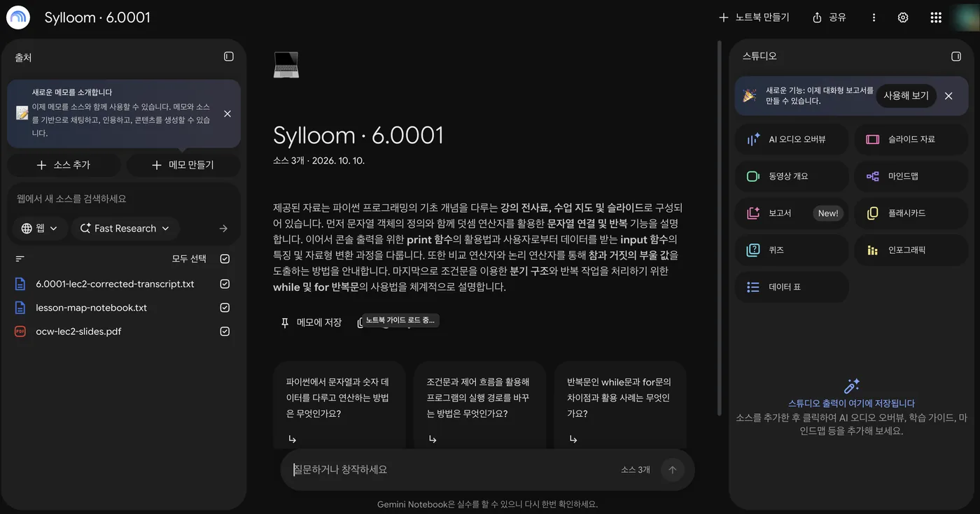Open the Google apps grid
Viewport: 980px width, 514px height.
[936, 17]
